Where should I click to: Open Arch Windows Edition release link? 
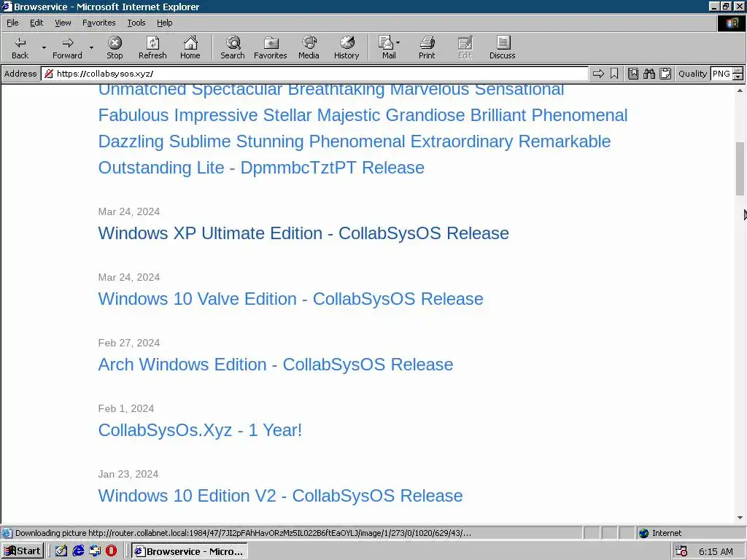[x=275, y=365]
